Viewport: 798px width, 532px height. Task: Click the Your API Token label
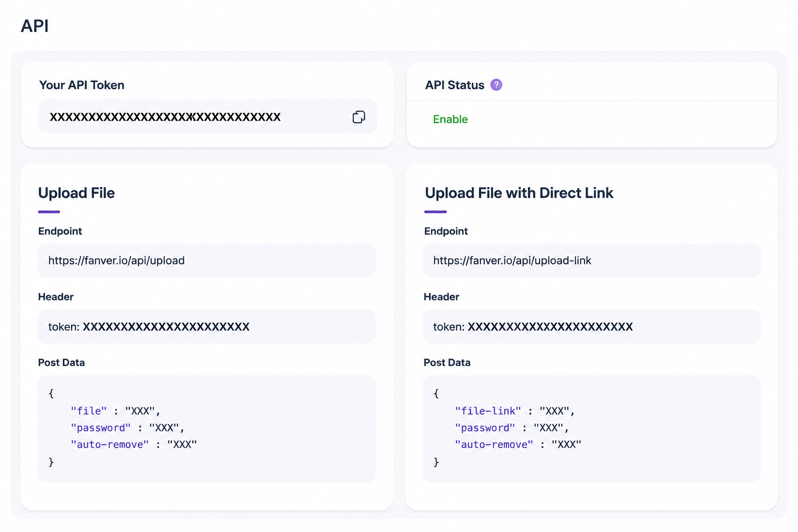click(x=82, y=85)
